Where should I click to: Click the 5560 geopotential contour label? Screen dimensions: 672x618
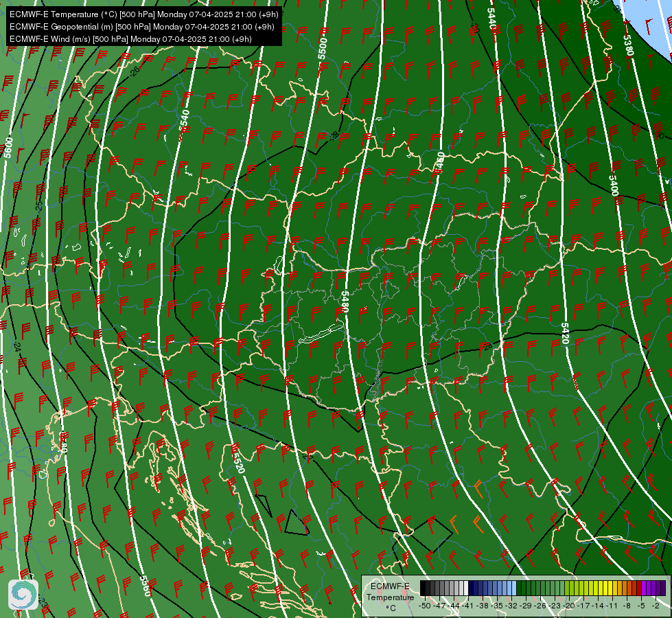146,586
